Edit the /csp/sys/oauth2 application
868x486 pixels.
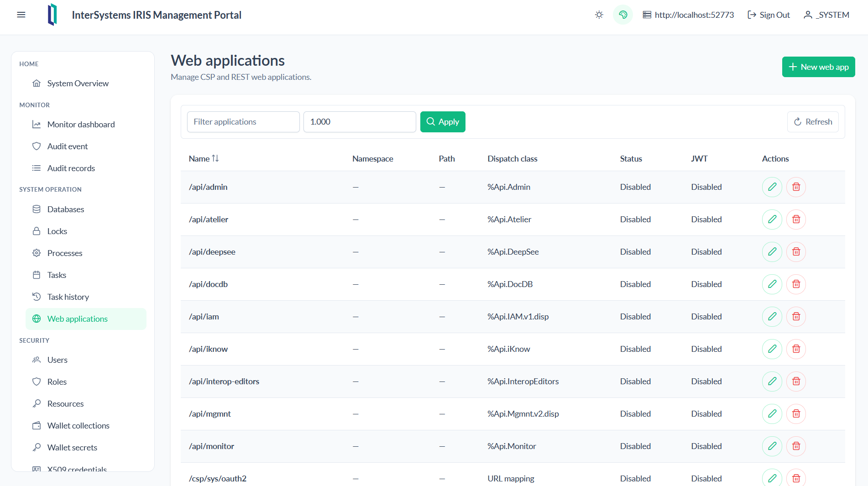click(x=772, y=478)
